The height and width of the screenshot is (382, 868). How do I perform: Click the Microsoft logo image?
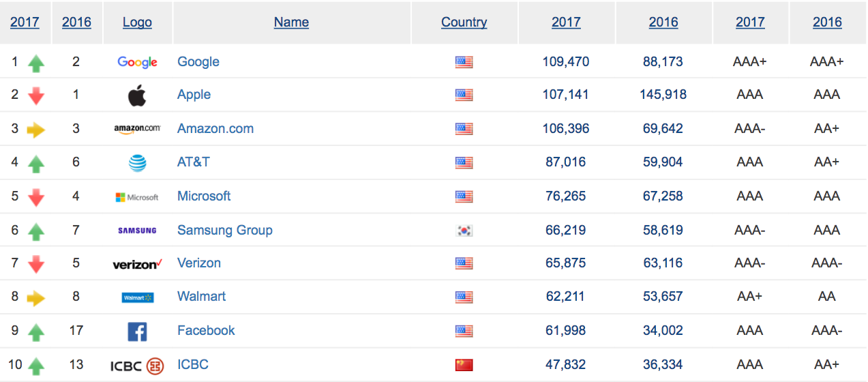[137, 197]
